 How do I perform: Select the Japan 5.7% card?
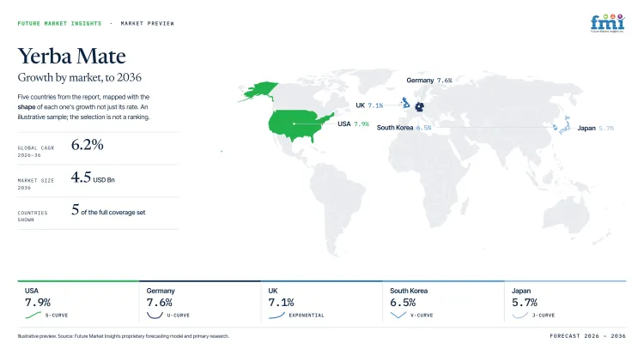point(565,303)
